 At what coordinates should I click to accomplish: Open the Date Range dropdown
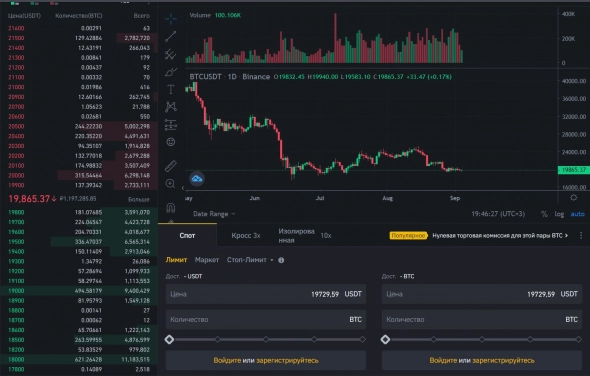pos(214,214)
